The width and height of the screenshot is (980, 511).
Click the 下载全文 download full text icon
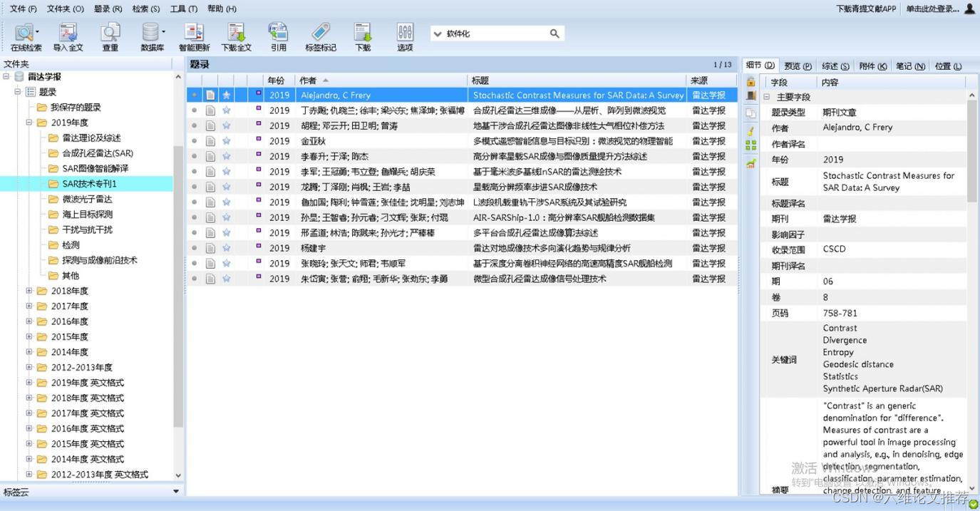coord(236,37)
